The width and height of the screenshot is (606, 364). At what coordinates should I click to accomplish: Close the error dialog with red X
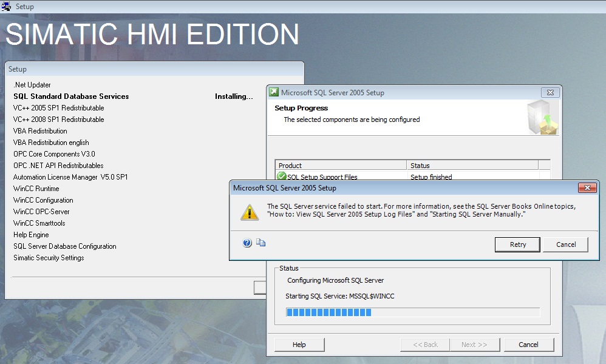(x=586, y=188)
